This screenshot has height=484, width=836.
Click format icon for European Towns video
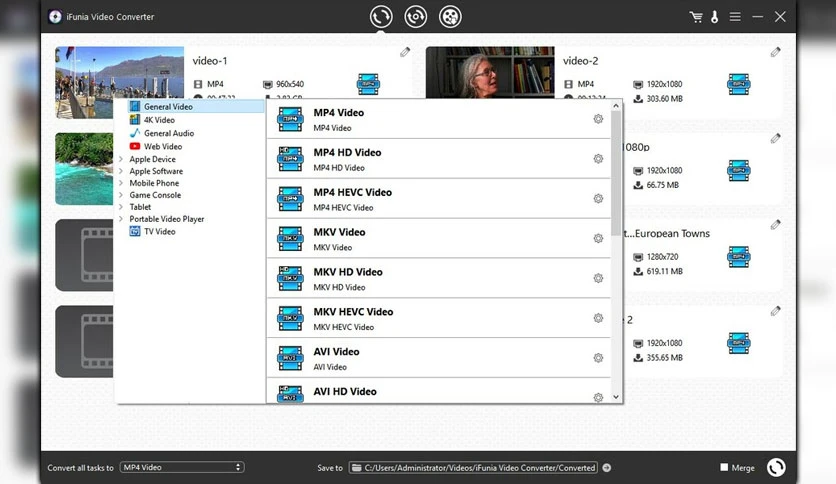[x=738, y=257]
